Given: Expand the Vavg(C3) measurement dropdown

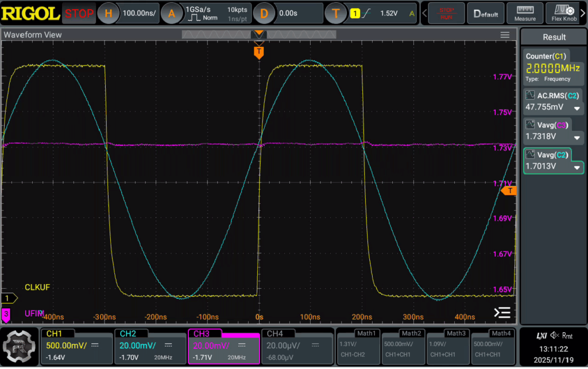Looking at the screenshot, I should 577,138.
